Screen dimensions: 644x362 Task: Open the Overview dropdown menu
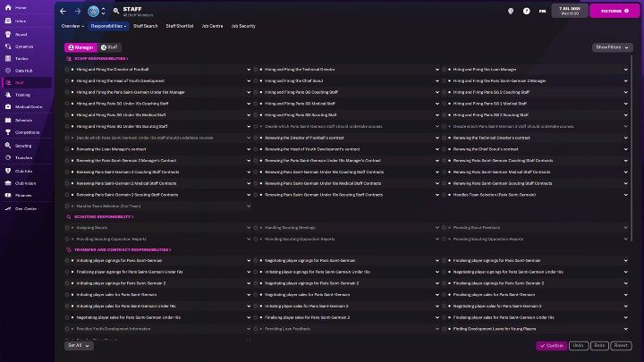pyautogui.click(x=72, y=26)
